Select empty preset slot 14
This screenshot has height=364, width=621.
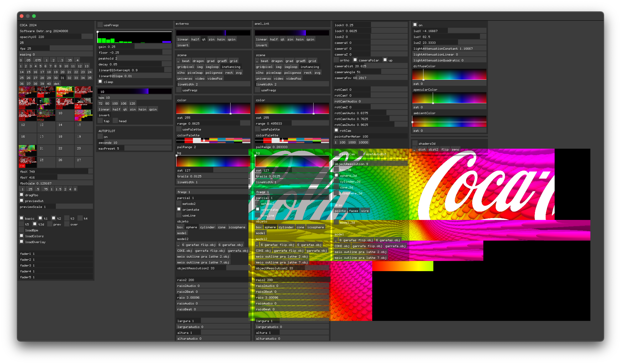coord(65,127)
